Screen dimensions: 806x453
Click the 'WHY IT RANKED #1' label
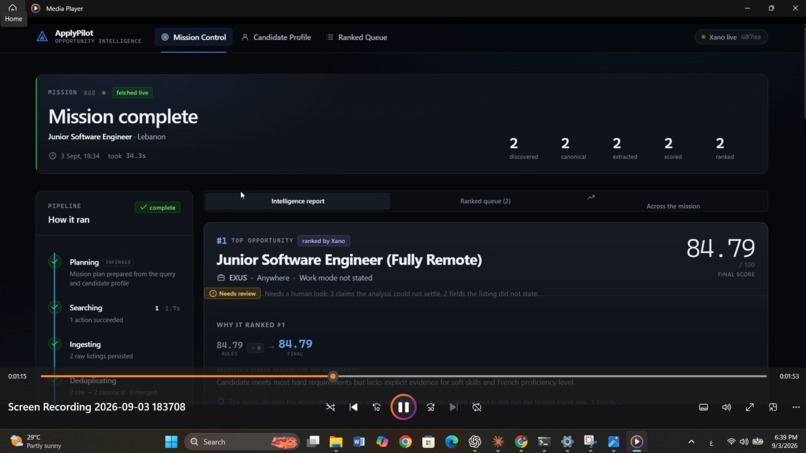click(251, 325)
